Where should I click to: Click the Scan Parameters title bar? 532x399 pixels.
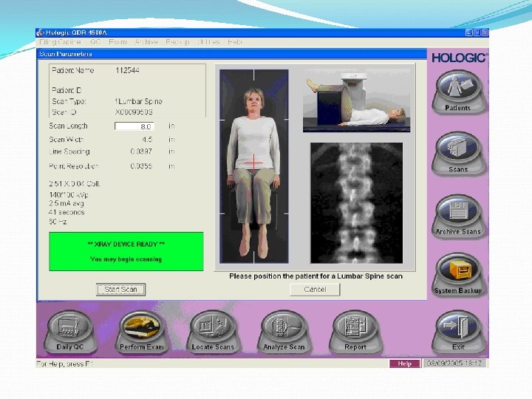pos(231,54)
